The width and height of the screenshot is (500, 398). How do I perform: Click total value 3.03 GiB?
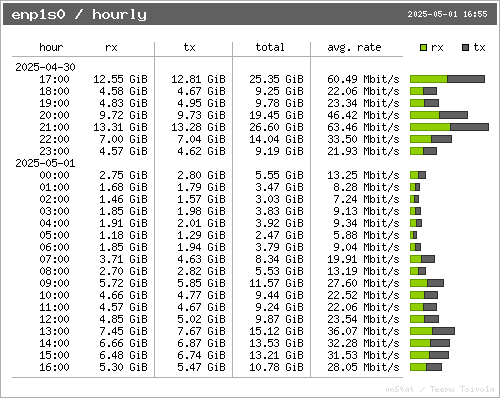tap(279, 199)
